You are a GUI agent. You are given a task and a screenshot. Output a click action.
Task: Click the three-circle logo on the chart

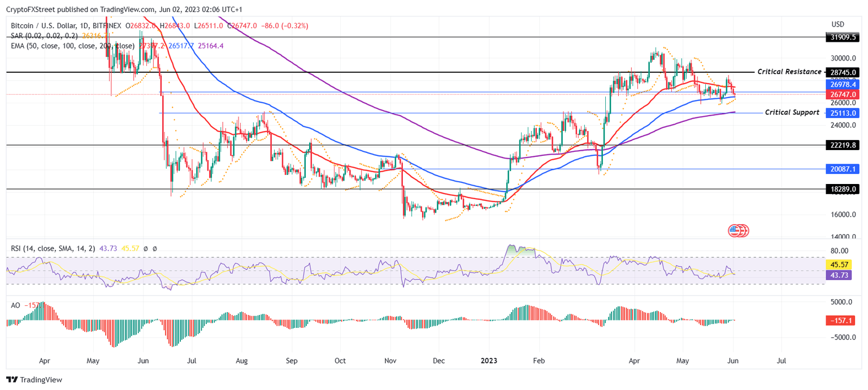click(739, 231)
